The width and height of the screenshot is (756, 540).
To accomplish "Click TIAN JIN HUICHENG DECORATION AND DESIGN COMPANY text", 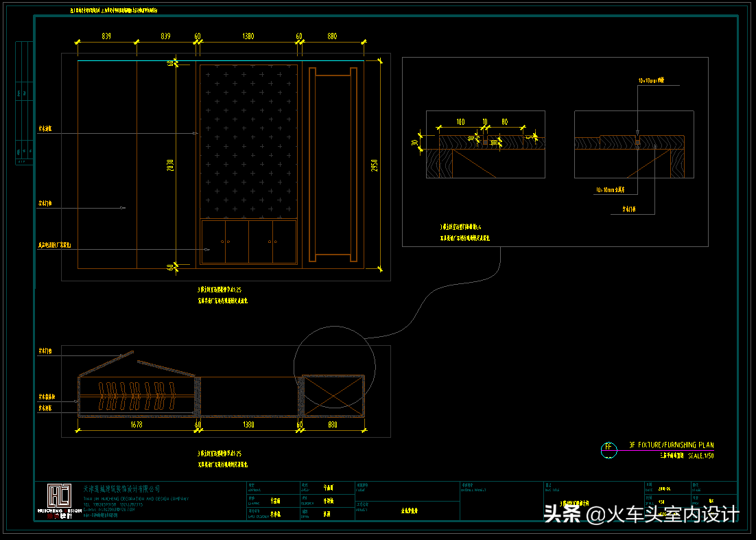I will tap(136, 499).
